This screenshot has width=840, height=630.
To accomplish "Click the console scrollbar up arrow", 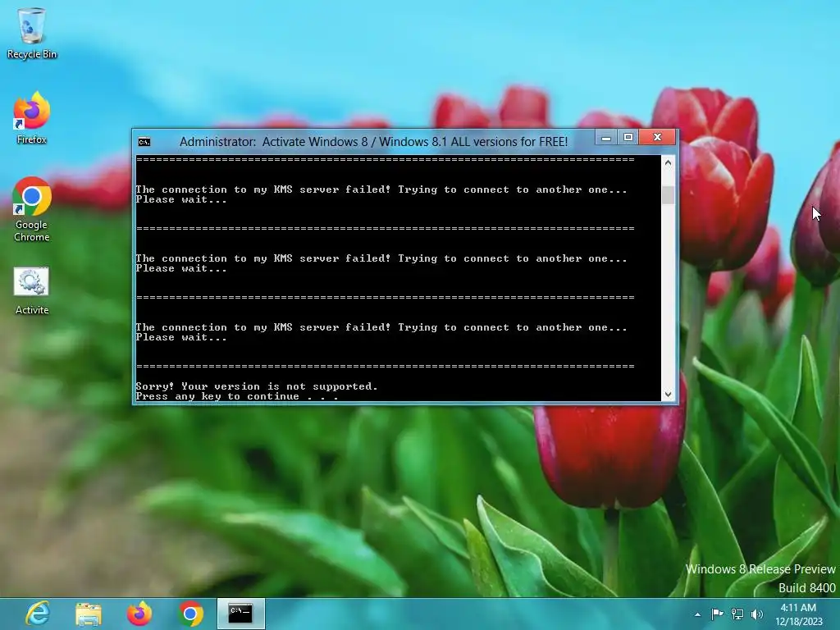I will tap(668, 162).
